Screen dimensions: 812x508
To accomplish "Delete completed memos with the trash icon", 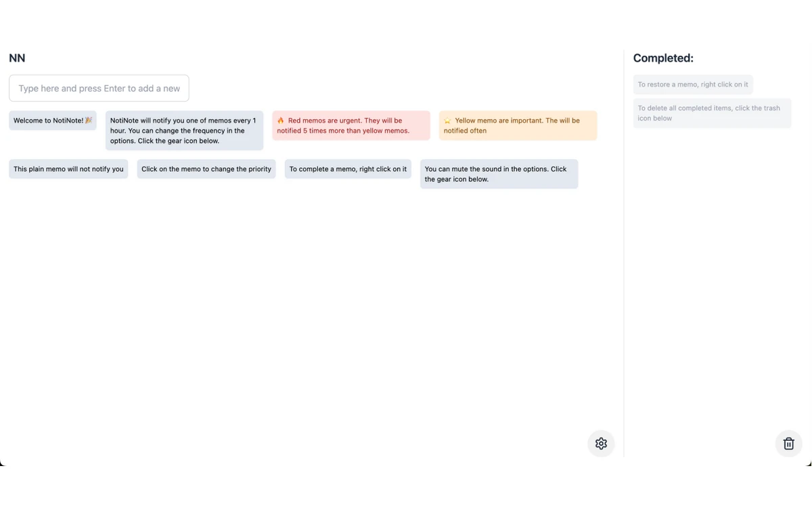I will pos(788,444).
